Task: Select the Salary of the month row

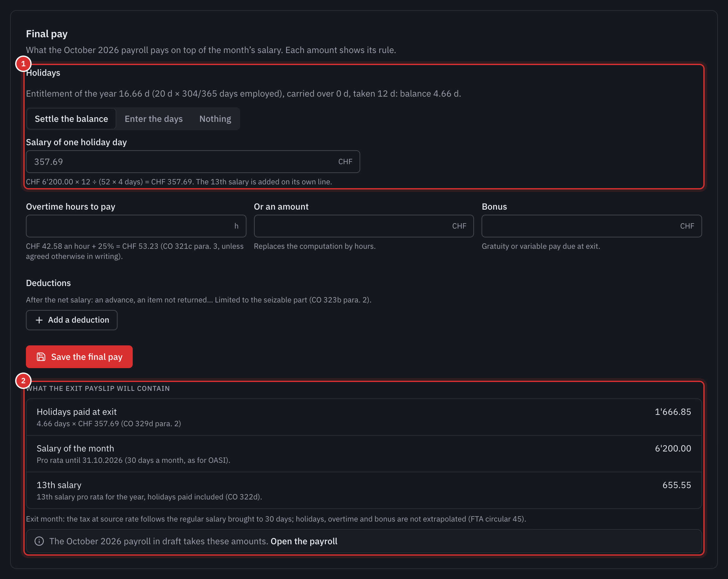Action: (364, 454)
